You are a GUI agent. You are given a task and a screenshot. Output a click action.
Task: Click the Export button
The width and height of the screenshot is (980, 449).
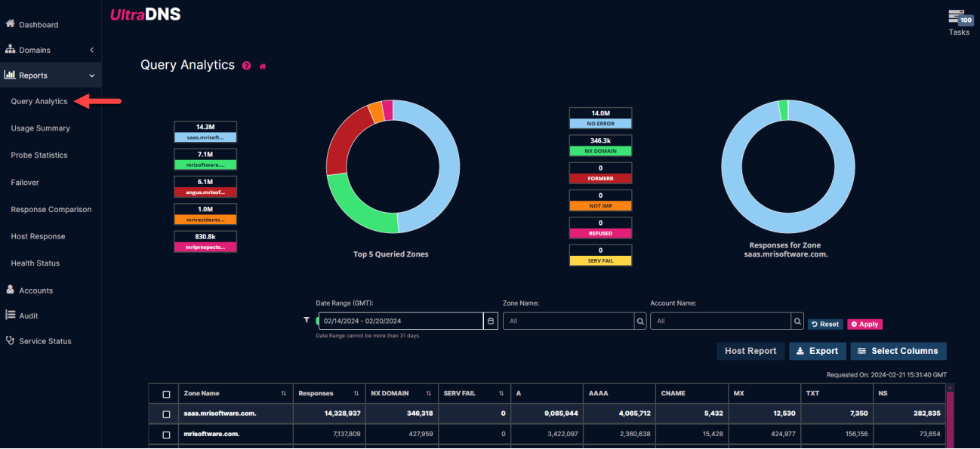click(x=818, y=351)
